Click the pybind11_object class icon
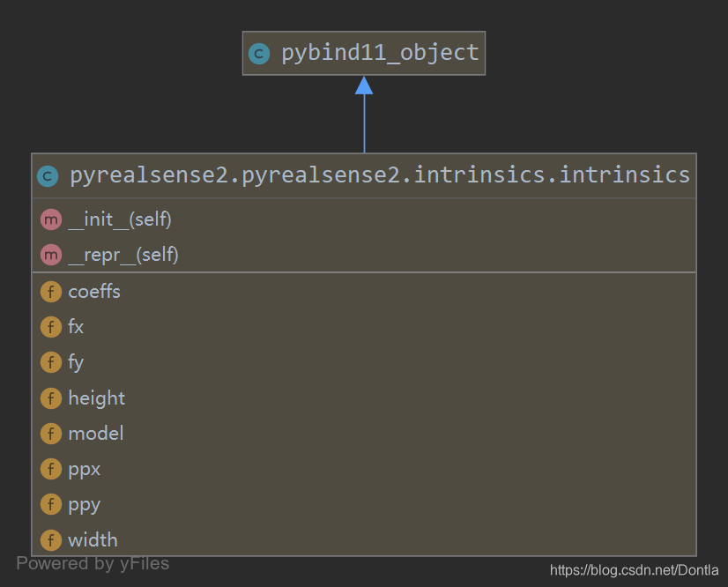The height and width of the screenshot is (587, 728). tap(259, 54)
